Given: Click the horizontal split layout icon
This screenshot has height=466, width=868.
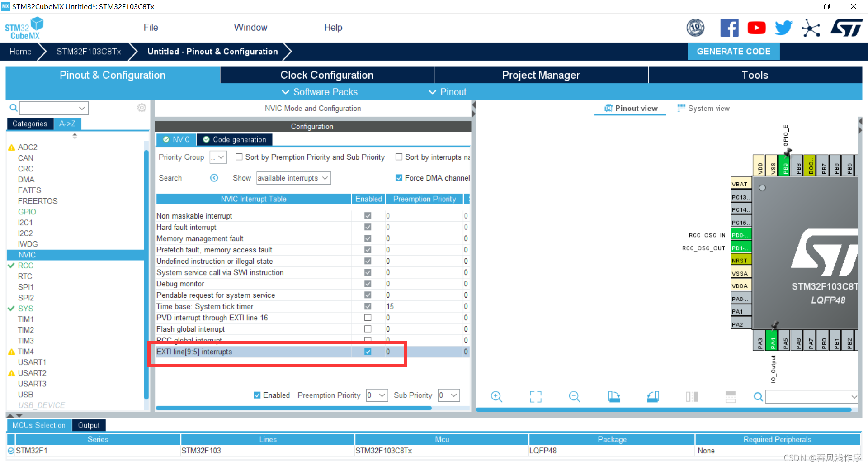Looking at the screenshot, I should pyautogui.click(x=731, y=397).
